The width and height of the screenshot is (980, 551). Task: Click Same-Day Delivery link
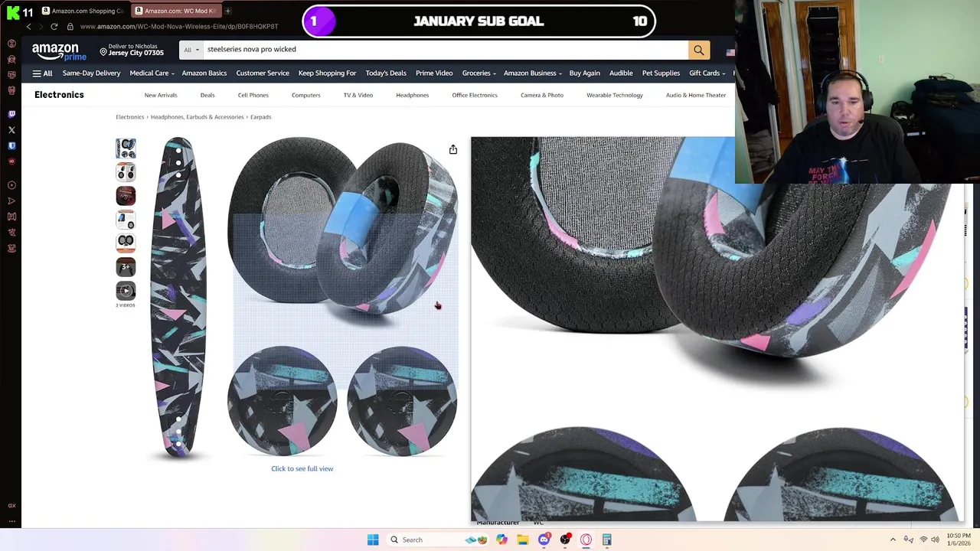click(91, 73)
